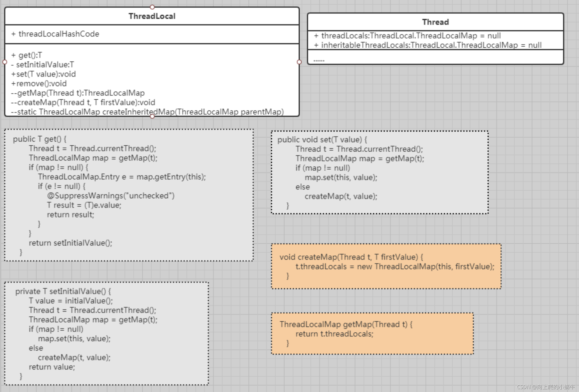Image resolution: width=579 pixels, height=392 pixels.
Task: Click 'Thread t = Thread.currentThread();' in get method
Action: coord(93,149)
